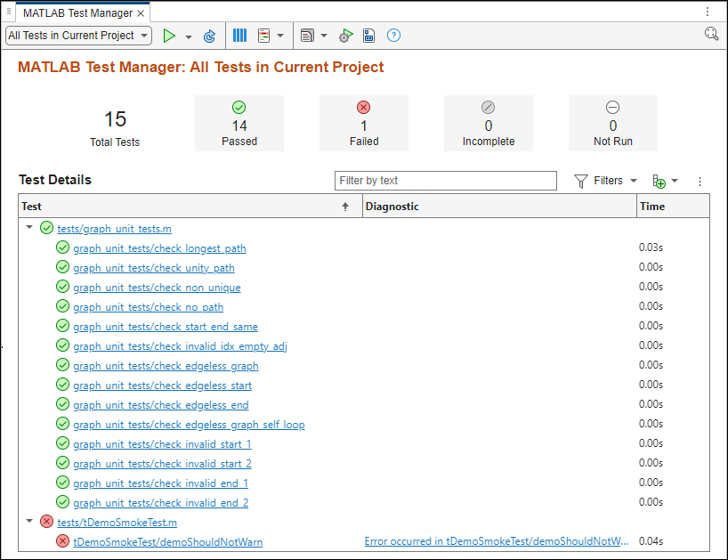The width and height of the screenshot is (728, 560).
Task: Open the coverage dropdown arrow
Action: click(280, 36)
